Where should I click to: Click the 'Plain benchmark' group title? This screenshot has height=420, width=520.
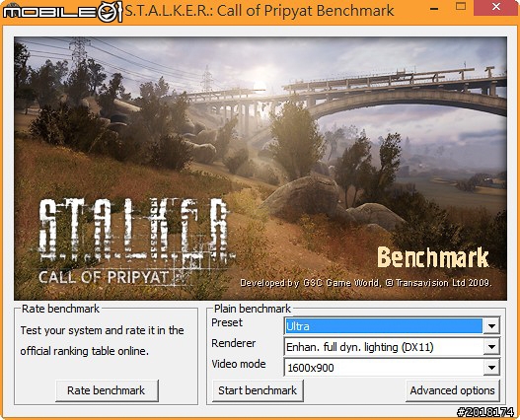click(253, 309)
